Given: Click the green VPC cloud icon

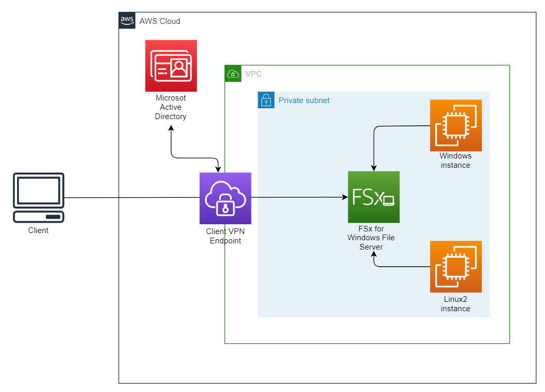Looking at the screenshot, I should pyautogui.click(x=233, y=74).
